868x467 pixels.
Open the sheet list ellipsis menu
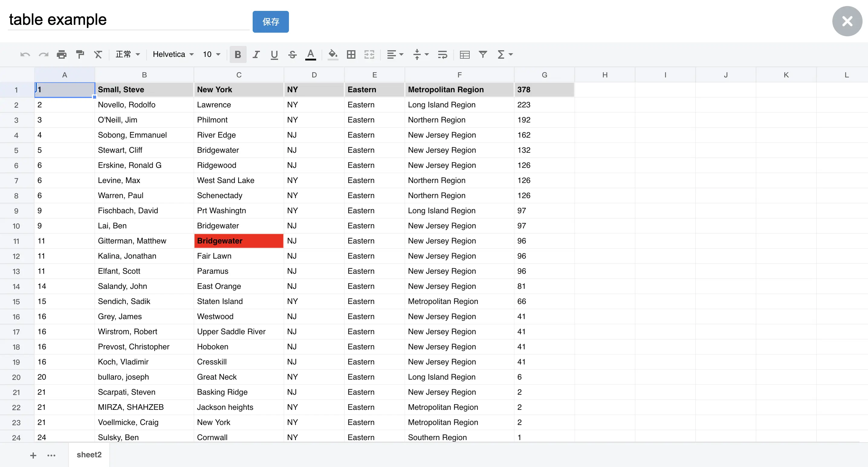coord(51,456)
